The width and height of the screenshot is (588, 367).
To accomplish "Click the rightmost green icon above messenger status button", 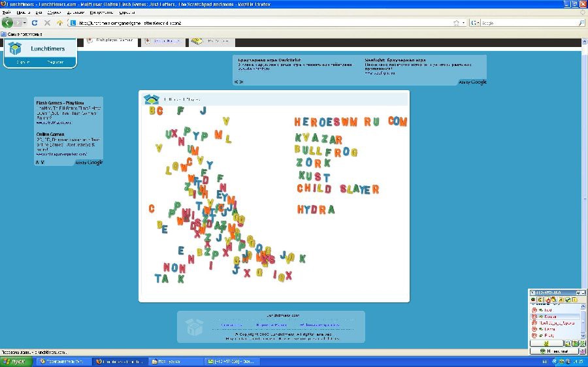I will (x=582, y=343).
